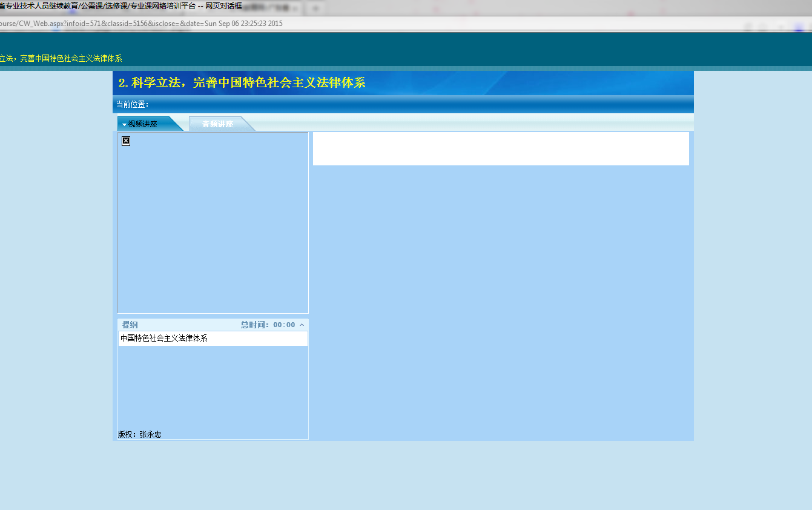Click the yellow scrolling text in teal banner
The width and height of the screenshot is (812, 510).
pyautogui.click(x=61, y=58)
